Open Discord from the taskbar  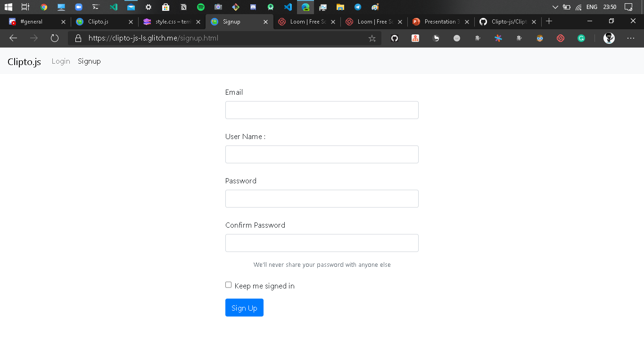coord(253,7)
